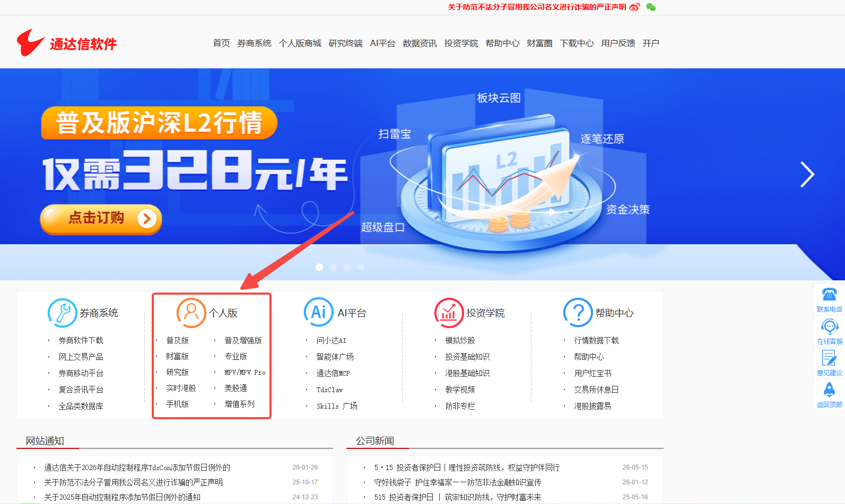Open 财富圈 navigation menu item
This screenshot has height=504, width=845.
(539, 43)
